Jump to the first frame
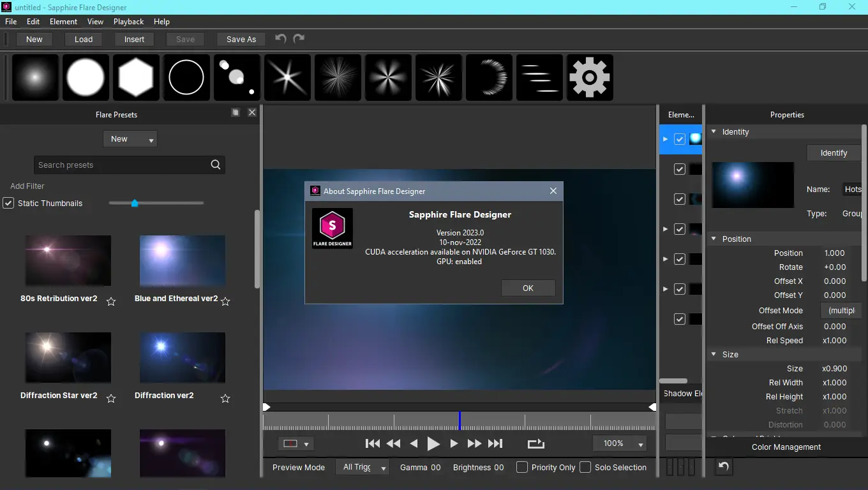The width and height of the screenshot is (868, 490). pos(372,443)
